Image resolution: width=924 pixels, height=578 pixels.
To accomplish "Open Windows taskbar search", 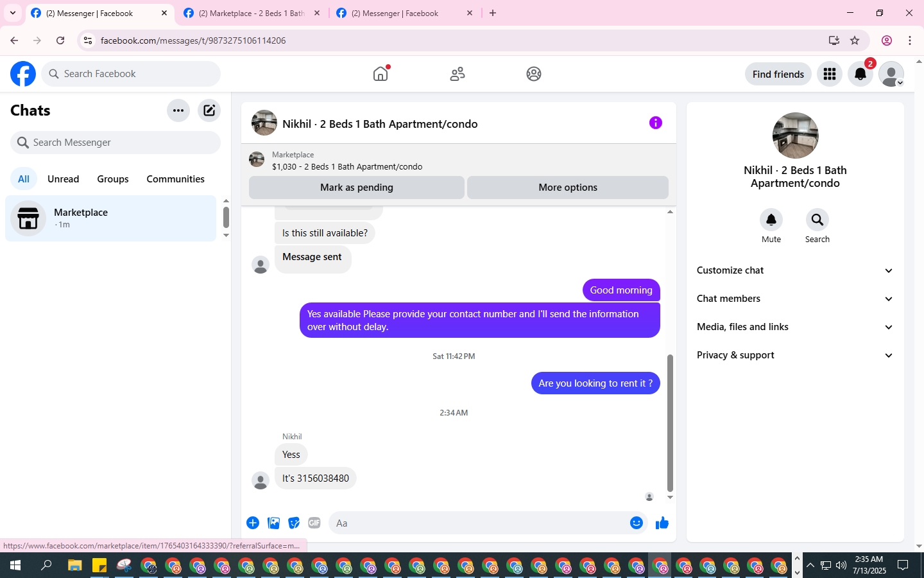I will click(x=46, y=565).
